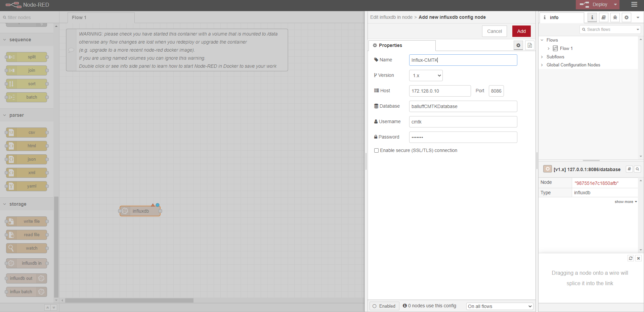Open the help book sidebar icon
Image resolution: width=644 pixels, height=312 pixels.
click(x=604, y=17)
